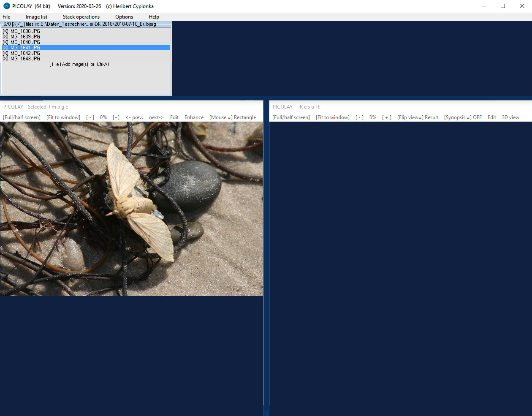Zoom in the selected image with [+]
The image size is (532, 416).
116,117
